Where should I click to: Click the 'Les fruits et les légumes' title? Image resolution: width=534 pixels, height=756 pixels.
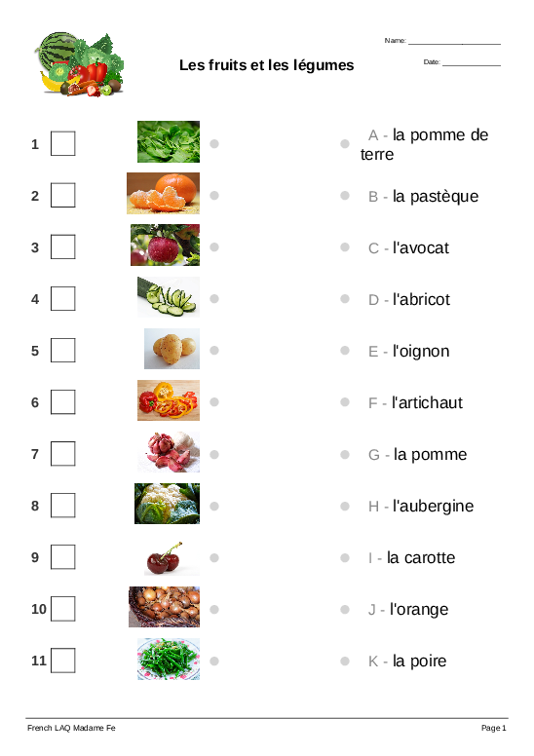coord(267,65)
